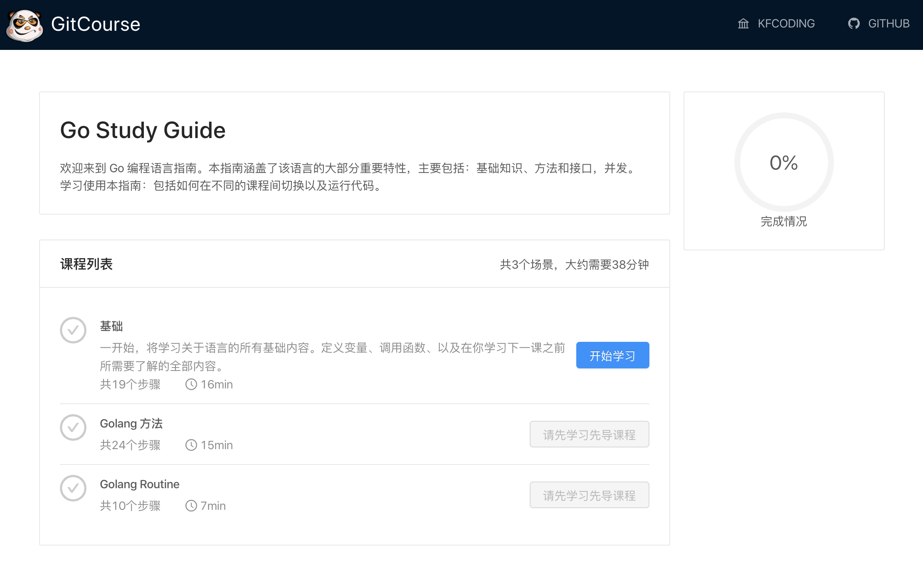The height and width of the screenshot is (588, 923).
Task: Click the 7min duration text
Action: click(x=213, y=506)
